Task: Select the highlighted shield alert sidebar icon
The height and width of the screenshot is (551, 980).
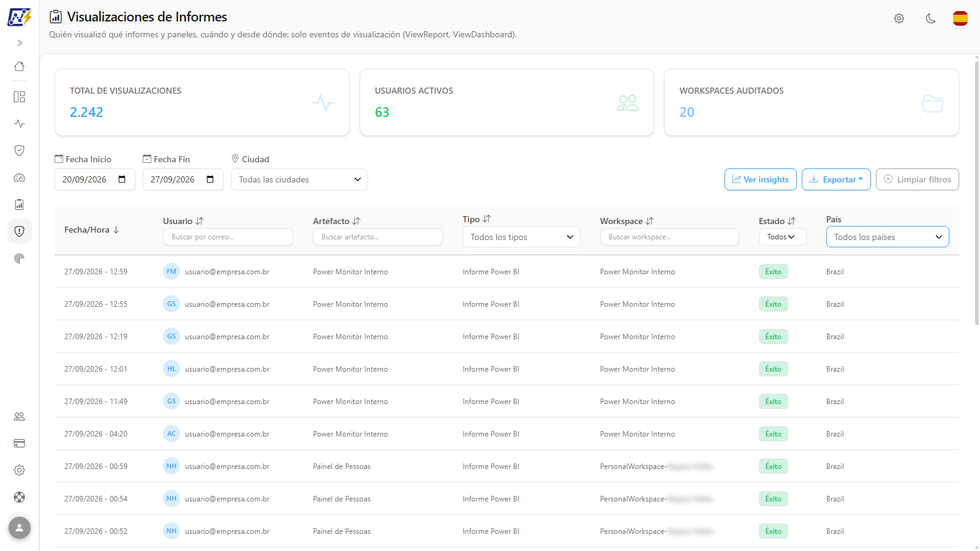Action: pyautogui.click(x=20, y=231)
